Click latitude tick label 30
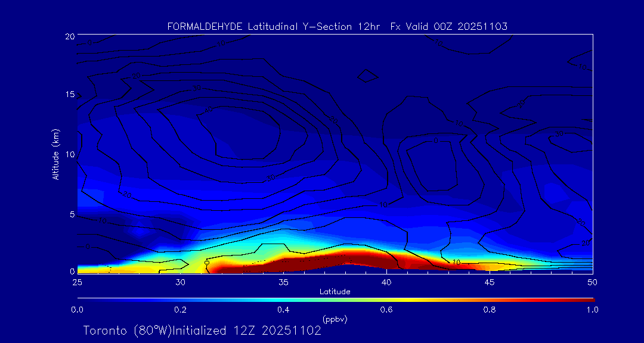This screenshot has height=343, width=644. click(x=180, y=282)
